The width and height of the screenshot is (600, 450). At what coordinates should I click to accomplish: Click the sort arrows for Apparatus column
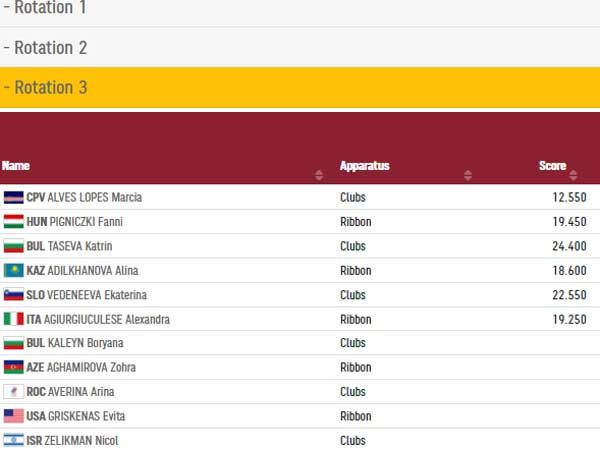[467, 175]
